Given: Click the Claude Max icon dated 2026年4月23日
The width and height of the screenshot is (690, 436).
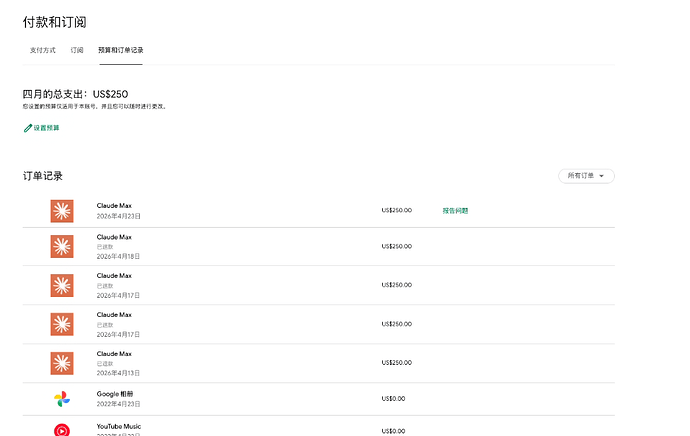Looking at the screenshot, I should click(x=62, y=211).
